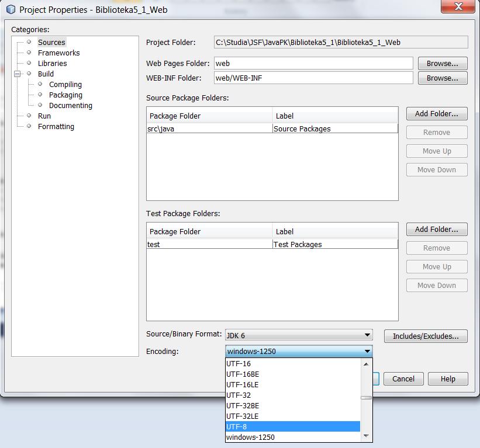Browse for the Web Pages Folder

pyautogui.click(x=443, y=63)
